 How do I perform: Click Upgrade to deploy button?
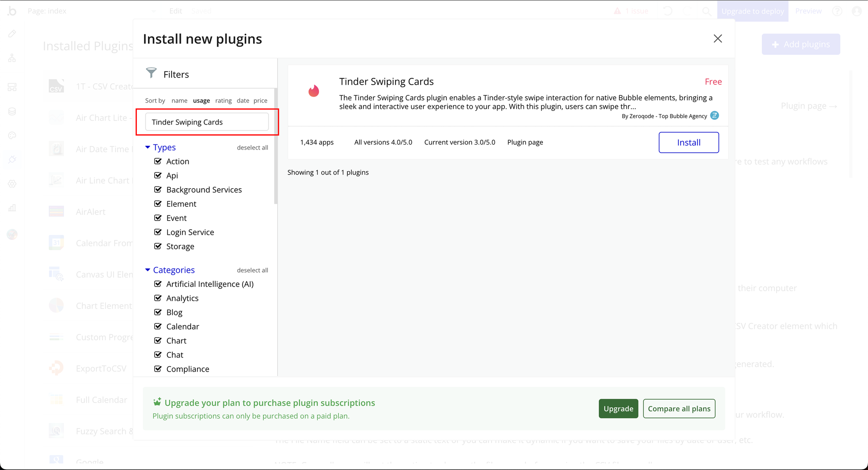click(753, 11)
